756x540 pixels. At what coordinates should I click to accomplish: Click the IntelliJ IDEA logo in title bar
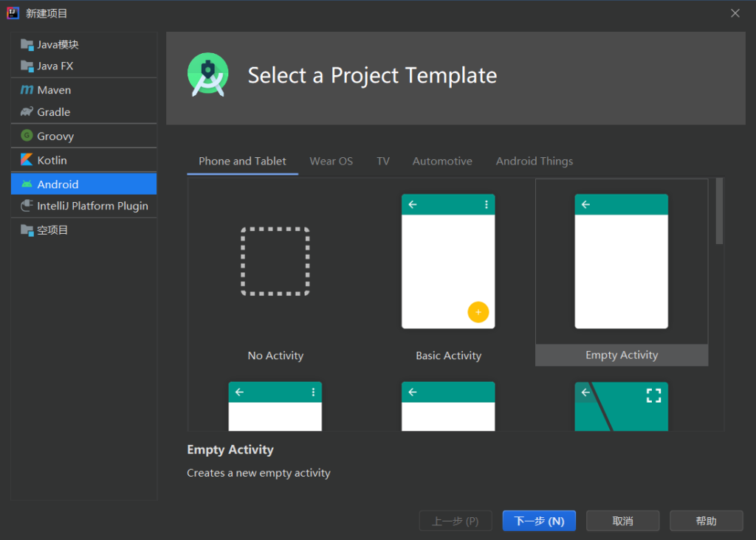[x=13, y=13]
